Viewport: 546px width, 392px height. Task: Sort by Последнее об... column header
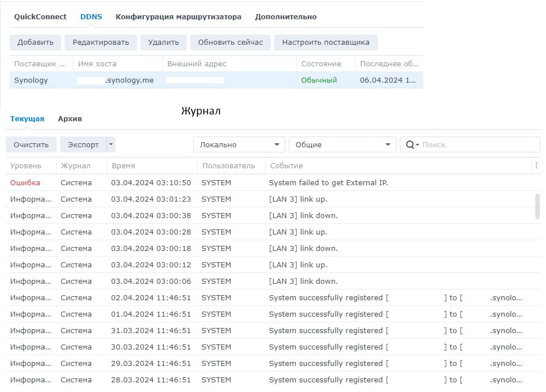tap(389, 63)
